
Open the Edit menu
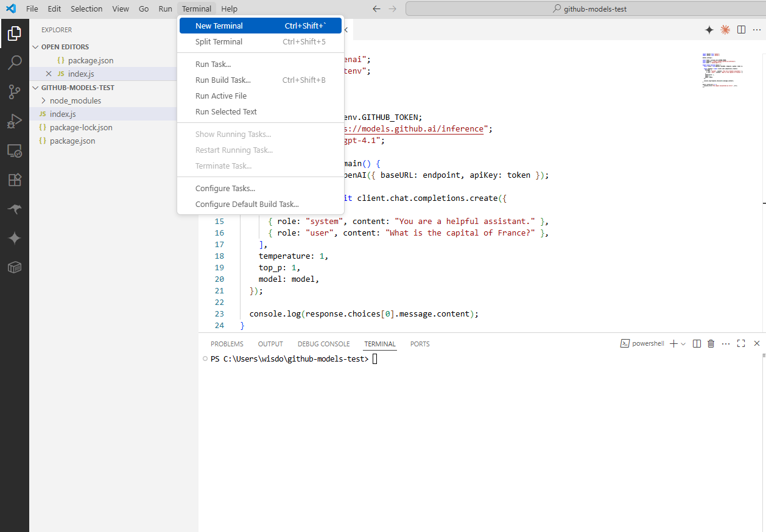click(x=54, y=9)
